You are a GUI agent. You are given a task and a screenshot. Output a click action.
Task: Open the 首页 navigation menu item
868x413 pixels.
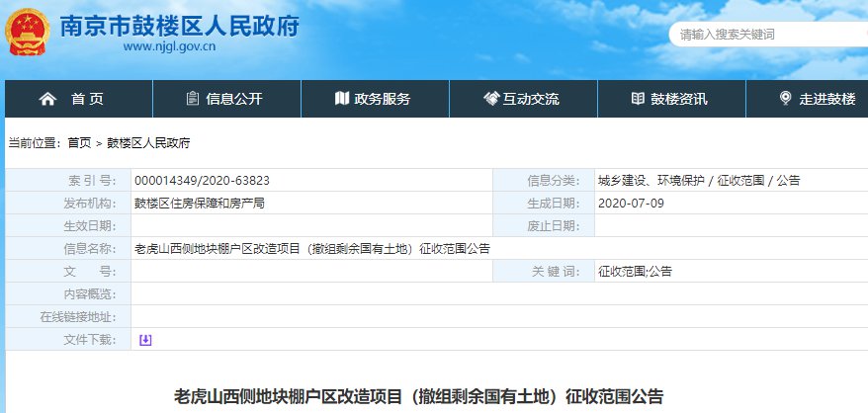pos(87,99)
